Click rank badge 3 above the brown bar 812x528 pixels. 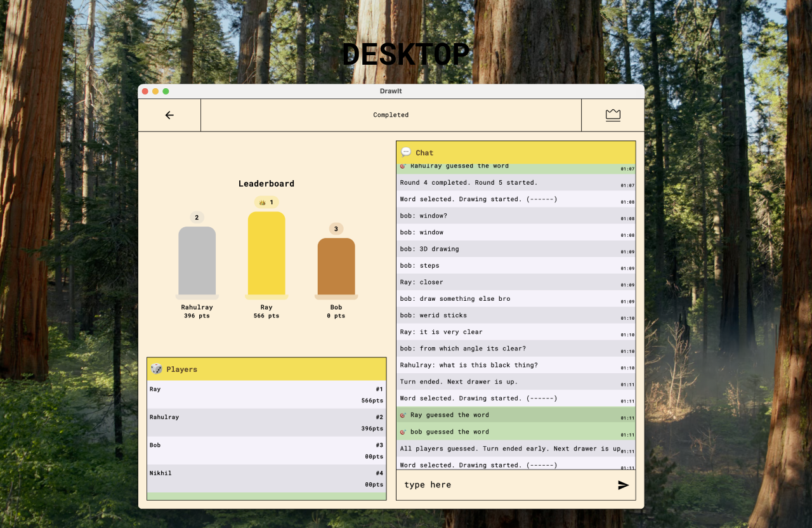(x=336, y=228)
